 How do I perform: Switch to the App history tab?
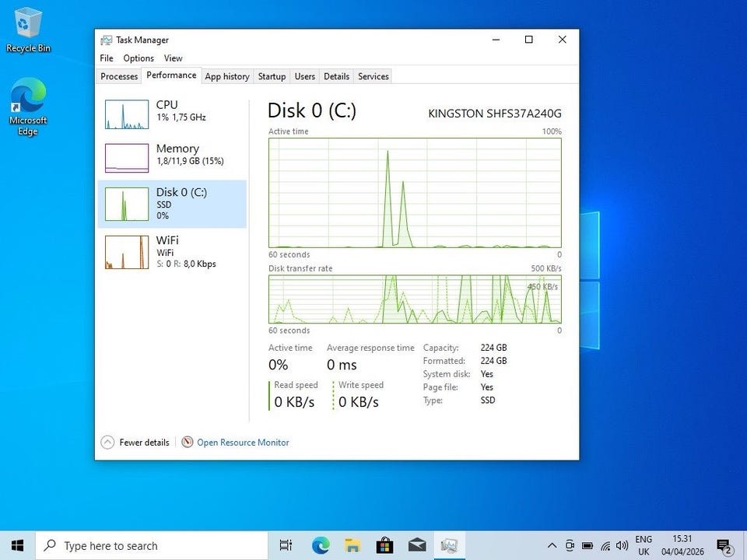point(227,76)
